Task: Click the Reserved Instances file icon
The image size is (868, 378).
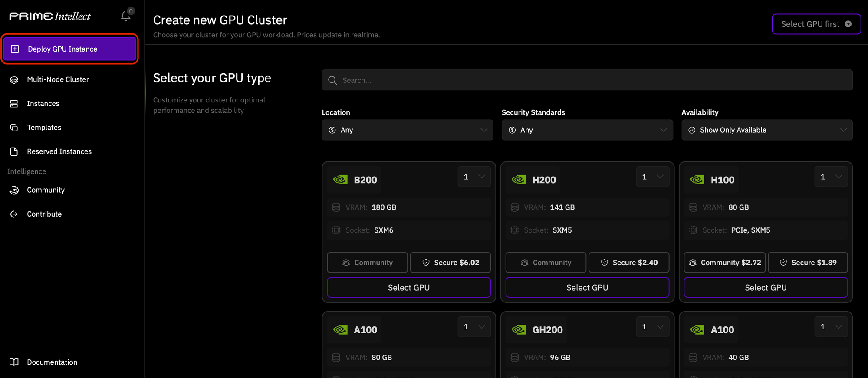Action: tap(14, 151)
